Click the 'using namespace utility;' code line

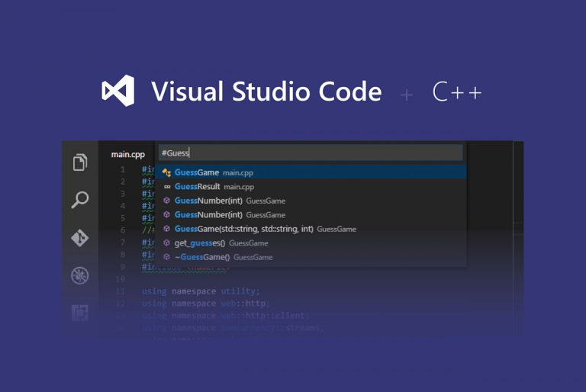point(201,291)
